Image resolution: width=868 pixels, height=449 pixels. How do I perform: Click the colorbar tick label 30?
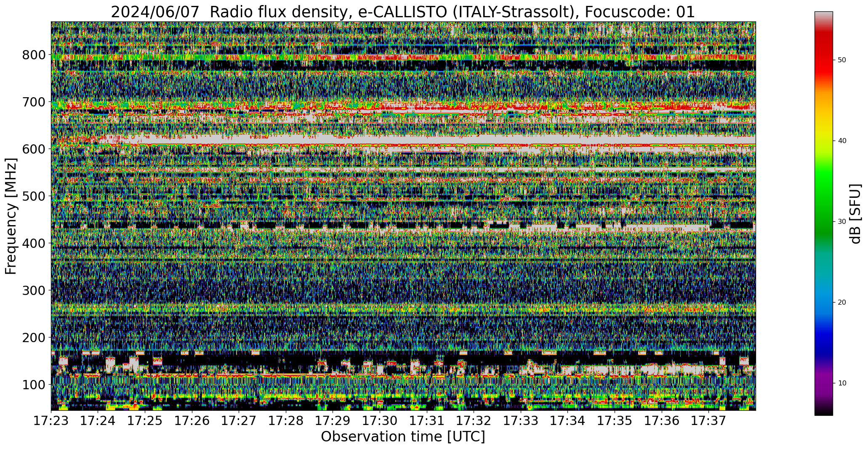(x=842, y=222)
